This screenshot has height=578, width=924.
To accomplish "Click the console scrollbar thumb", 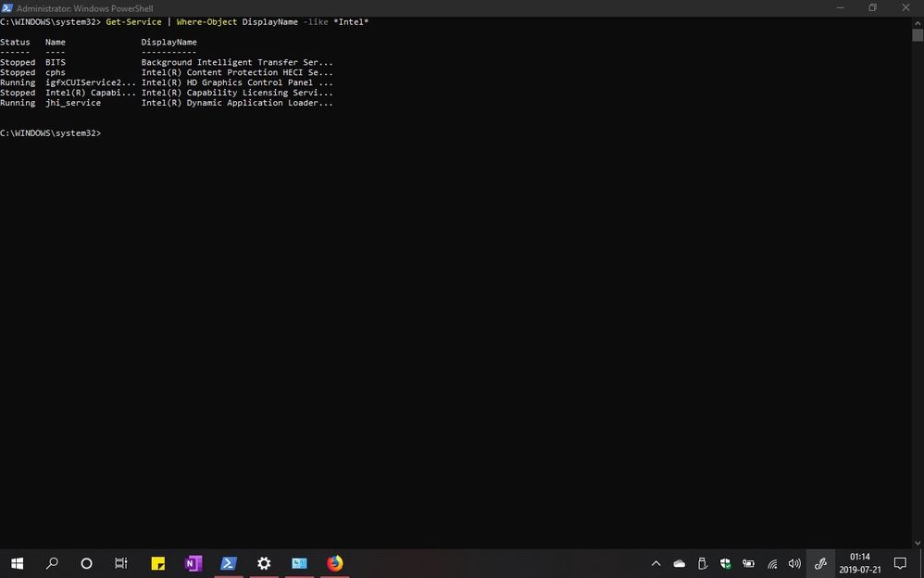I will [x=918, y=35].
